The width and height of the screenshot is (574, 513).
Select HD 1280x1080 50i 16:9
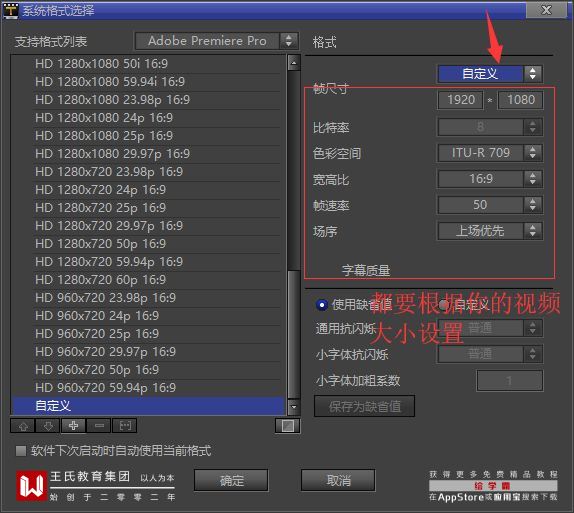coord(148,63)
